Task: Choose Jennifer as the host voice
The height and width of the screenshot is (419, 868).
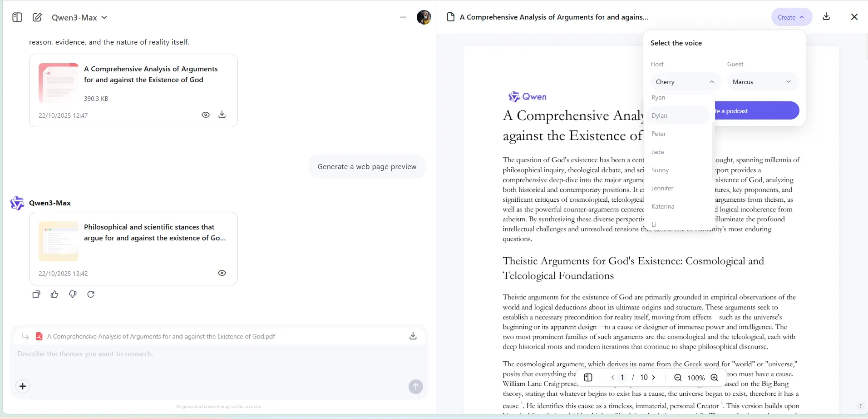Action: 662,188
